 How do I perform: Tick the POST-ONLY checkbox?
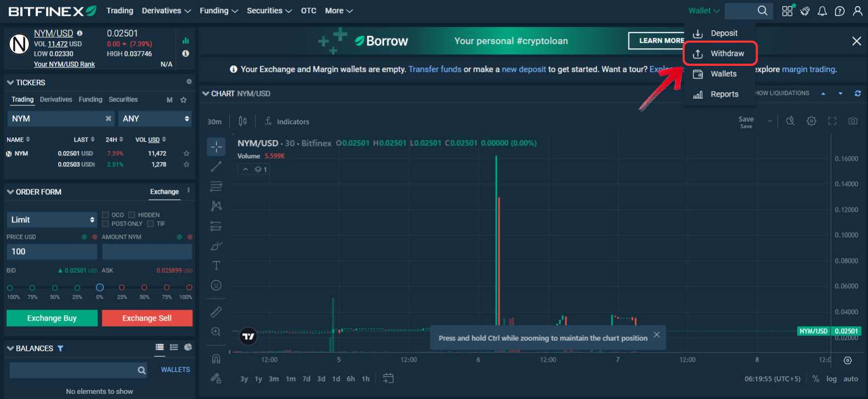105,223
